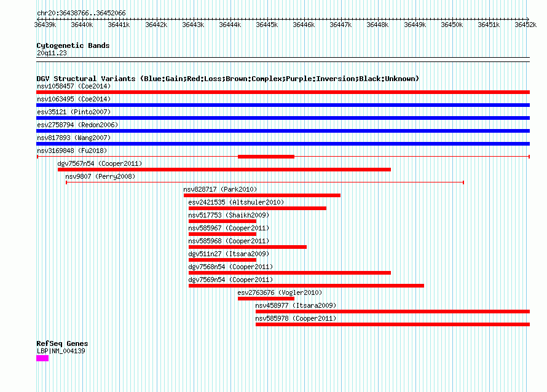
Task: Click the LBP|NM_004139 gene label
Action: (61, 351)
